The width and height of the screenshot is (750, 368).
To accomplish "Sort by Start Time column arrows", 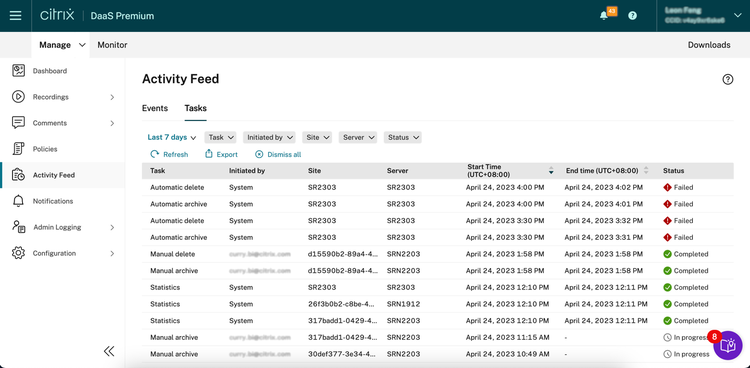I will [551, 171].
